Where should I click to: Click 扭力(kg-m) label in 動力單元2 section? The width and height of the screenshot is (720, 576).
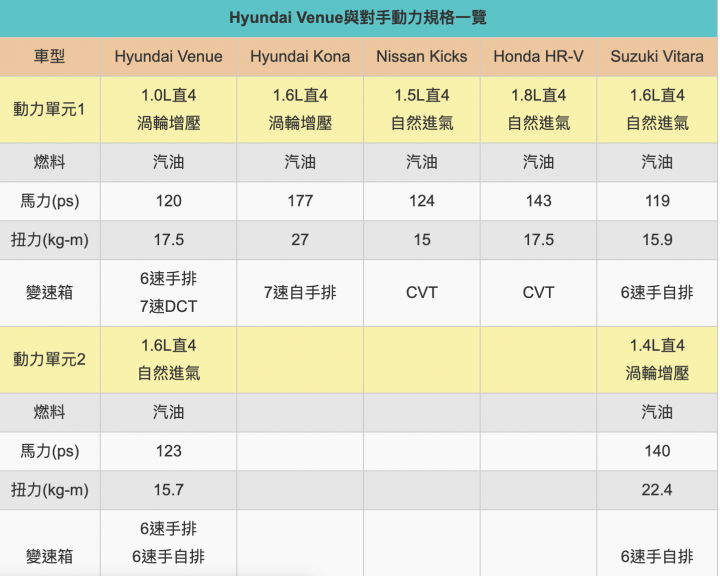50,490
